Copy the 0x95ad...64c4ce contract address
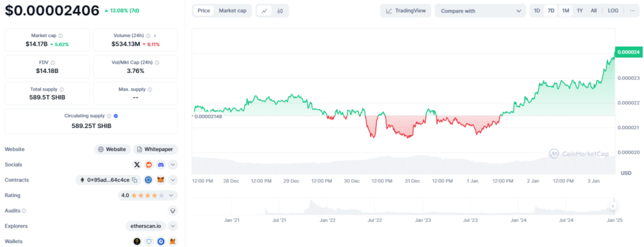Screen dimensions: 644x247 (135, 180)
